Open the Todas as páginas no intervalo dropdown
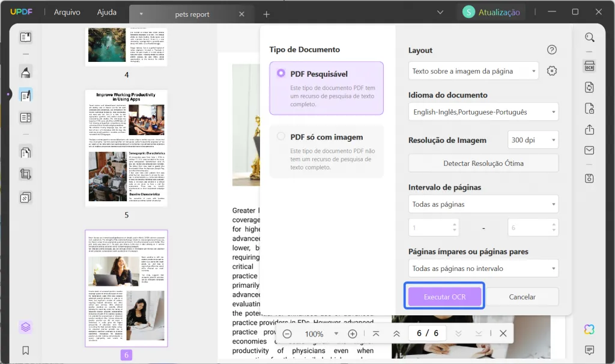The width and height of the screenshot is (615, 364). tap(483, 268)
